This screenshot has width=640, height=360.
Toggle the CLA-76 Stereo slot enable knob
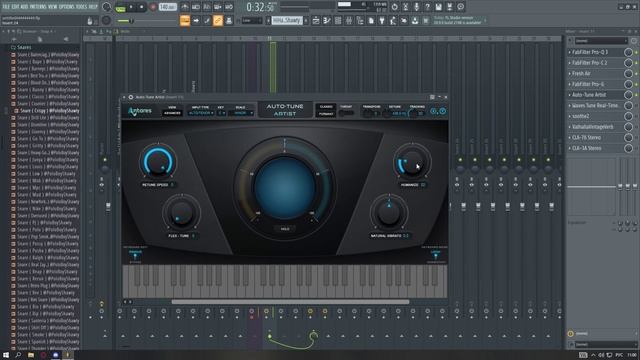click(x=628, y=138)
